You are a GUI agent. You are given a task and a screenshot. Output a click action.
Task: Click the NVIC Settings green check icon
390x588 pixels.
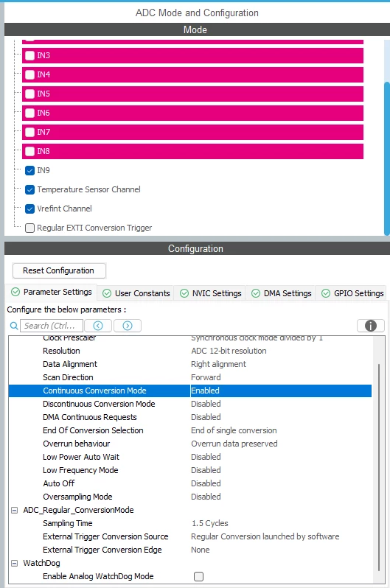click(x=184, y=293)
